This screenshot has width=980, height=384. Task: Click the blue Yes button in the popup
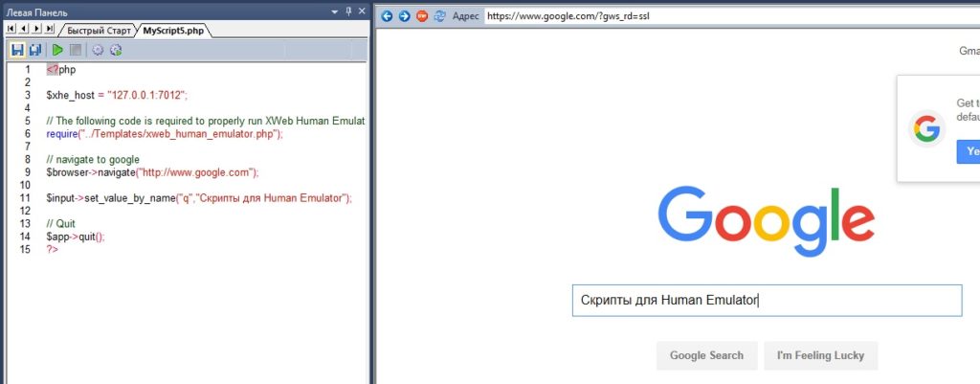pos(969,151)
